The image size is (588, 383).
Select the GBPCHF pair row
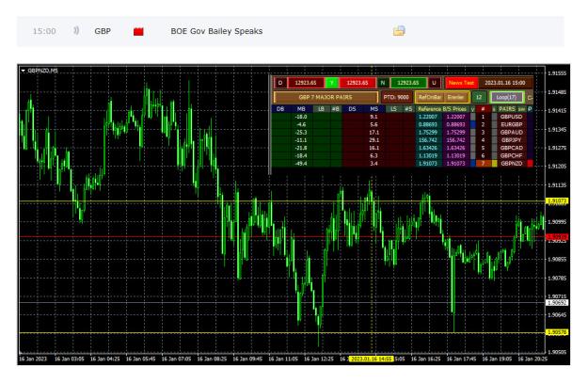click(x=512, y=155)
